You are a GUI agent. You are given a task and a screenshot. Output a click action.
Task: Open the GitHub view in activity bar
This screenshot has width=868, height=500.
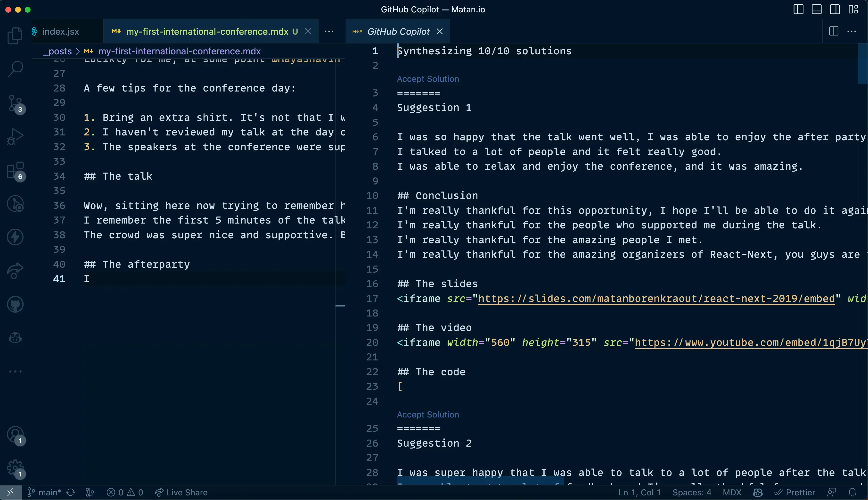(15, 304)
